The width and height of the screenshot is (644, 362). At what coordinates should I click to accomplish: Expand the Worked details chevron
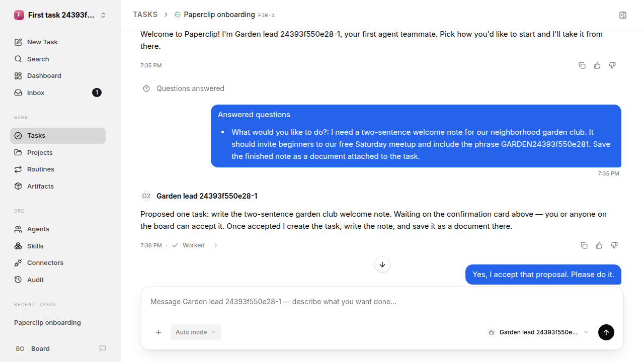pyautogui.click(x=216, y=245)
